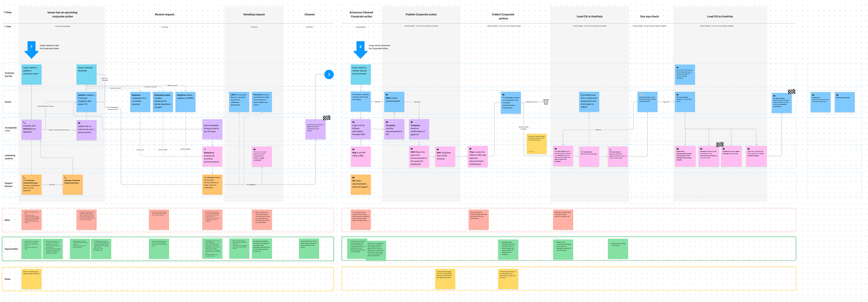This screenshot has height=302, width=868.
Task: Select the 'CREST is involved' sticky note
Action: [239, 102]
